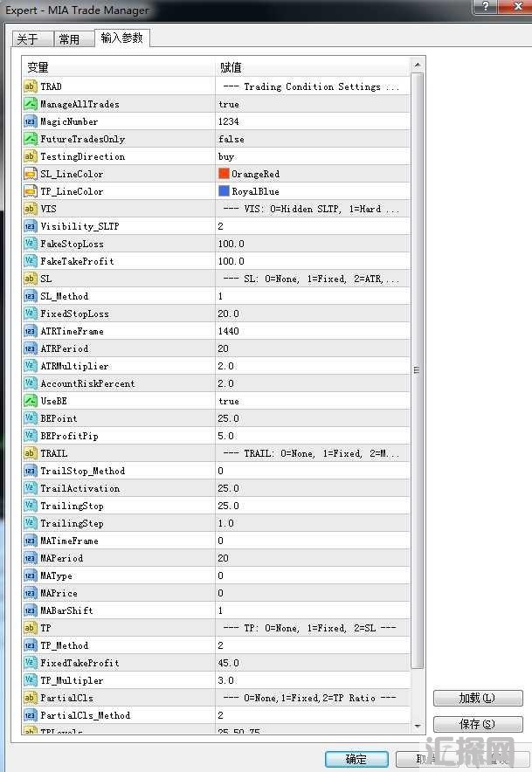Switch to the 常用 tab

[x=69, y=39]
